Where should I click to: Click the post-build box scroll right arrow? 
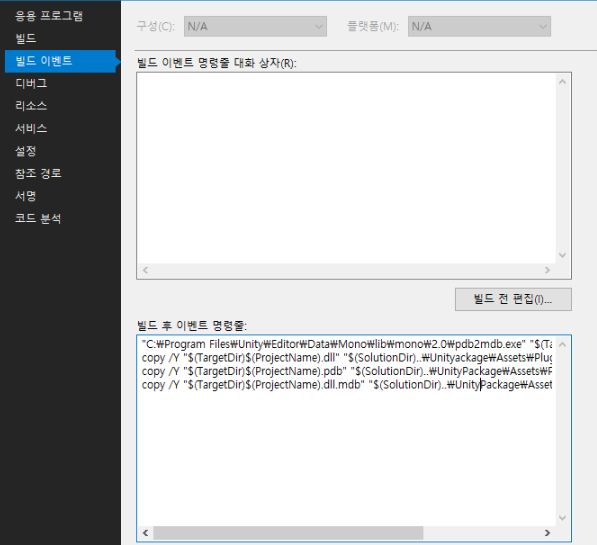click(548, 533)
